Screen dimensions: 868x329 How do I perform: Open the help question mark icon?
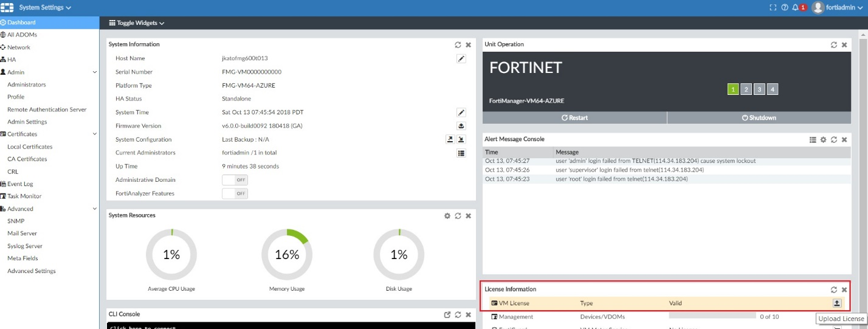click(784, 7)
